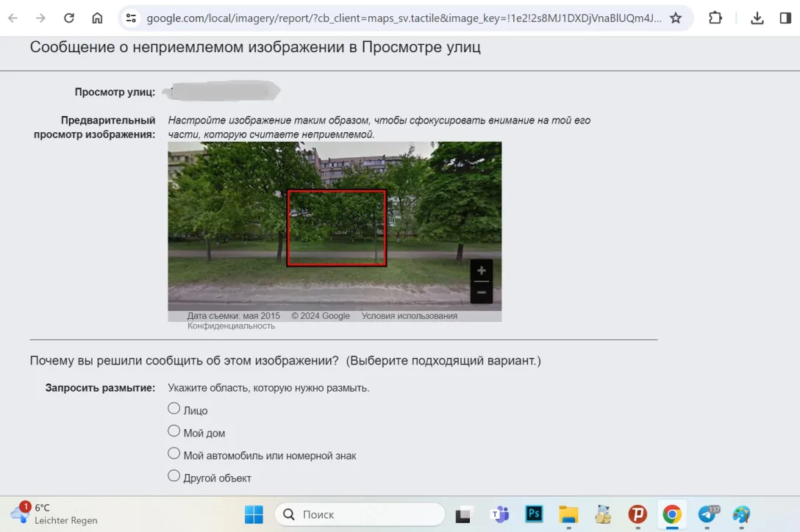
Task: Click the red selection box in preview
Action: 336,228
